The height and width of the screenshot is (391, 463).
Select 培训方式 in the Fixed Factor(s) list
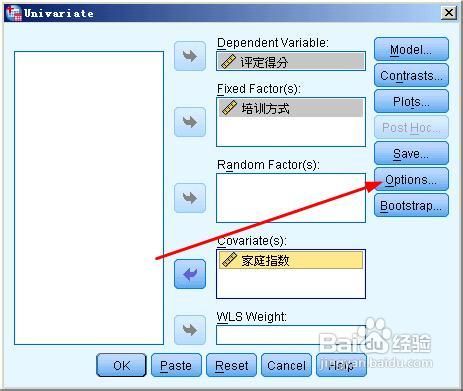(291, 108)
